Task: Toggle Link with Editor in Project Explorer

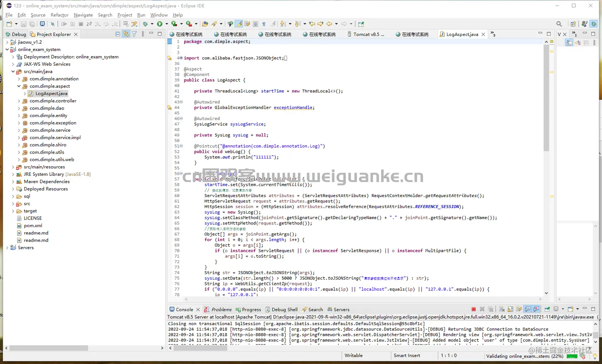Action: [126, 34]
